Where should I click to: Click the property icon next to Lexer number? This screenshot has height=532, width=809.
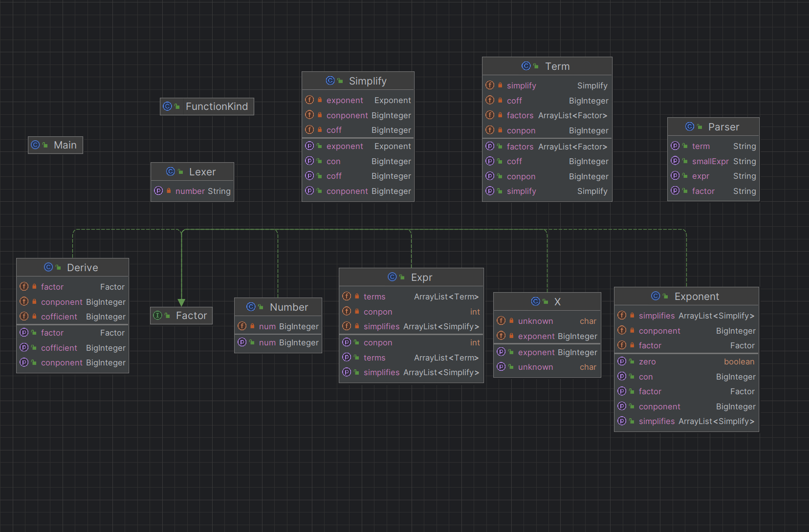158,191
